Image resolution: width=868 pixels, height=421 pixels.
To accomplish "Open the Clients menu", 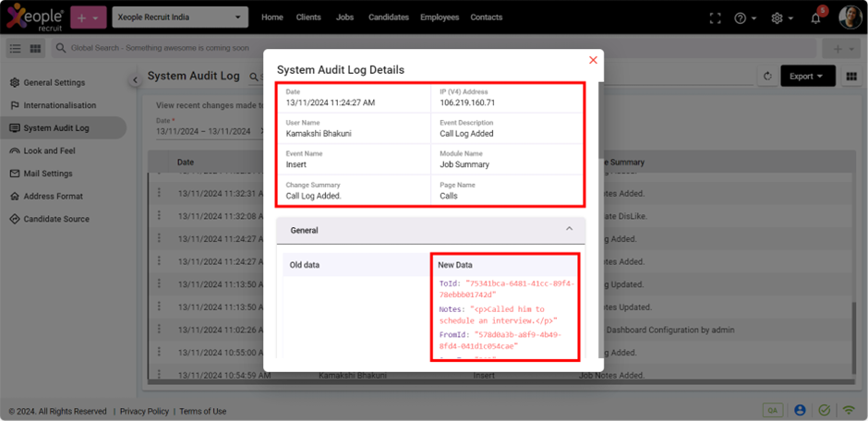I will pyautogui.click(x=308, y=18).
